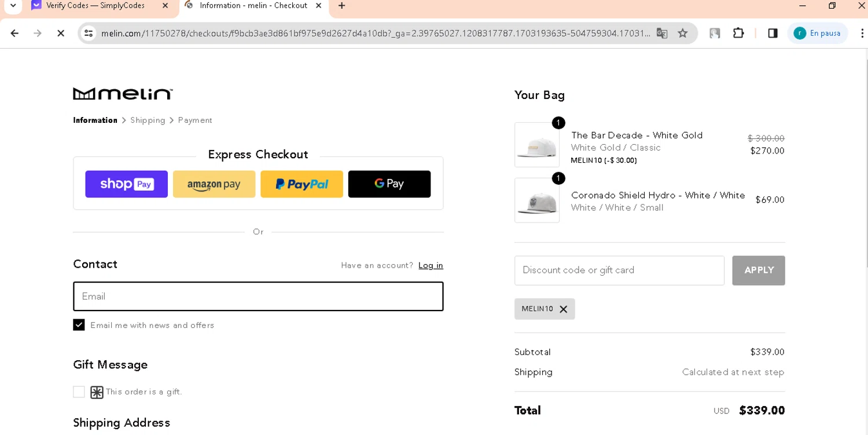Screen dimensions: 868x435
Task: Remove the MELIN10 discount code tag
Action: point(563,309)
